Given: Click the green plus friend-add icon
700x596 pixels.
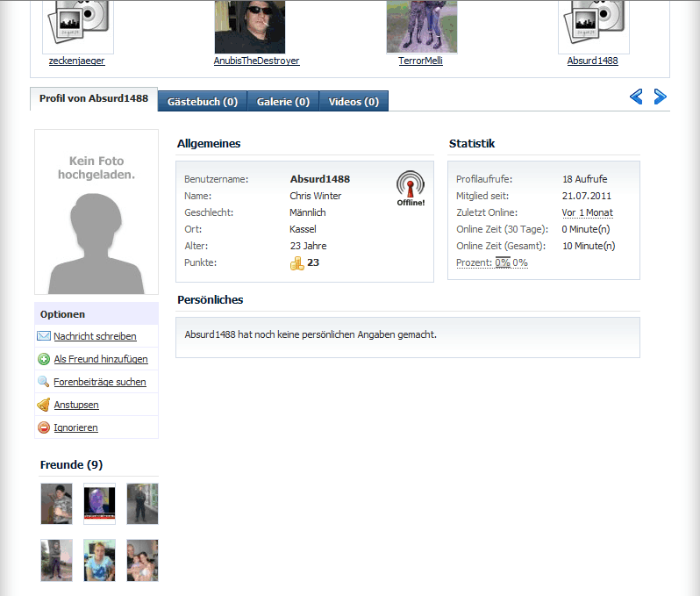Looking at the screenshot, I should click(44, 359).
